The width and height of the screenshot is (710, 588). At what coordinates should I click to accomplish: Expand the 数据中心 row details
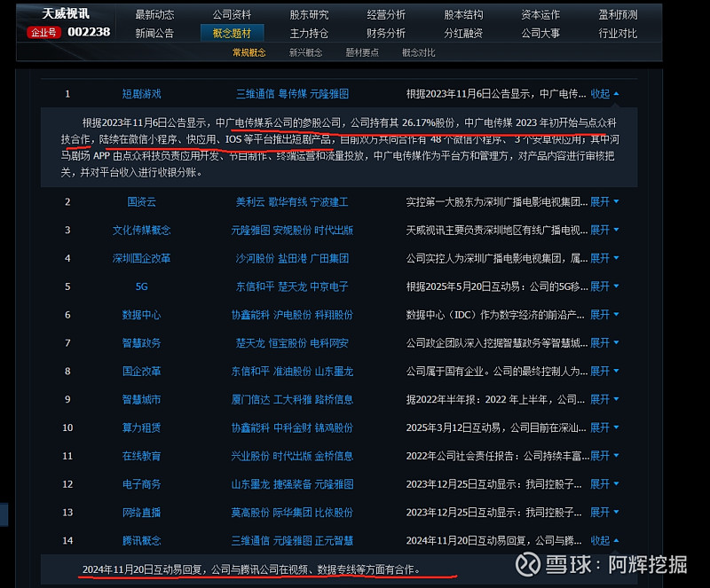(x=604, y=315)
